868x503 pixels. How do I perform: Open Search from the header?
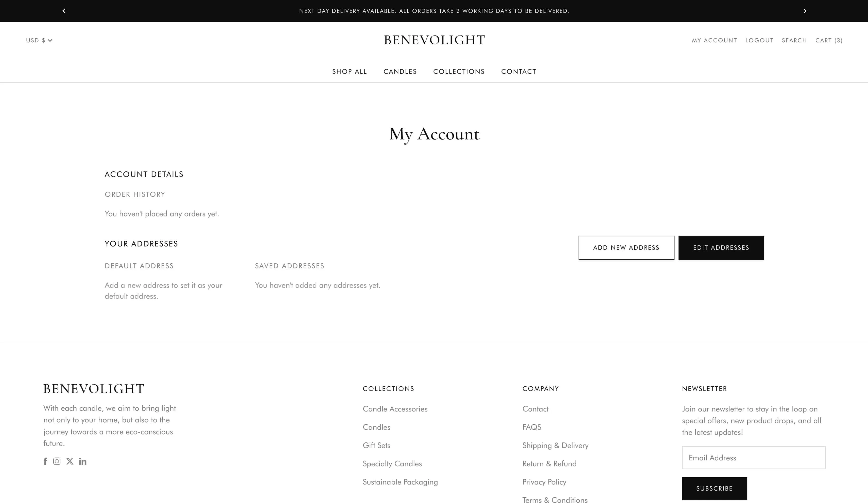[x=794, y=40]
